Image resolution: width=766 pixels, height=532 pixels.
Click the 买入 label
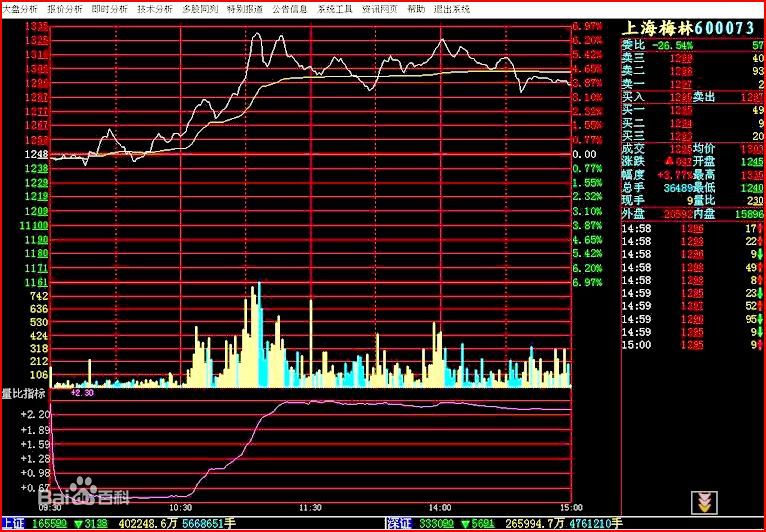[x=634, y=97]
